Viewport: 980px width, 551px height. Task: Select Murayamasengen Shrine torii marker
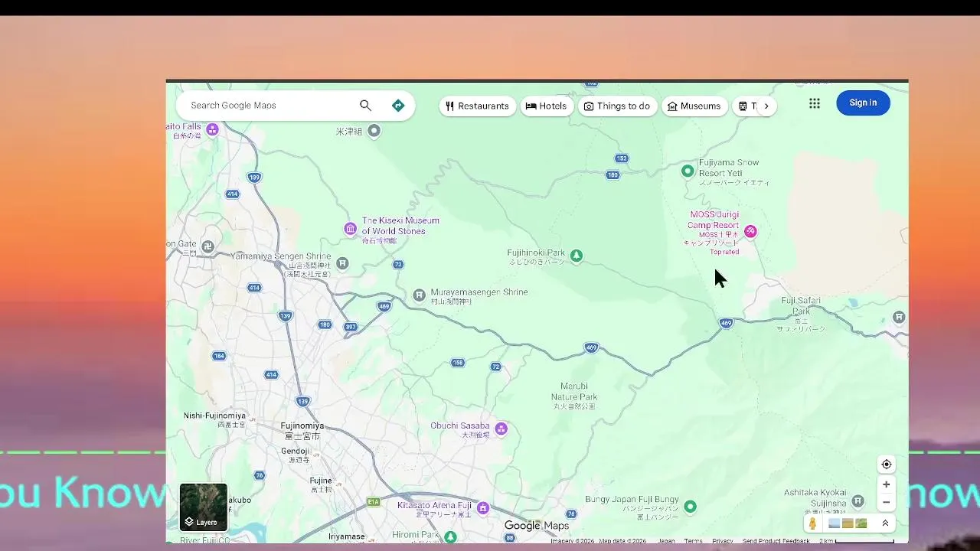click(x=419, y=295)
